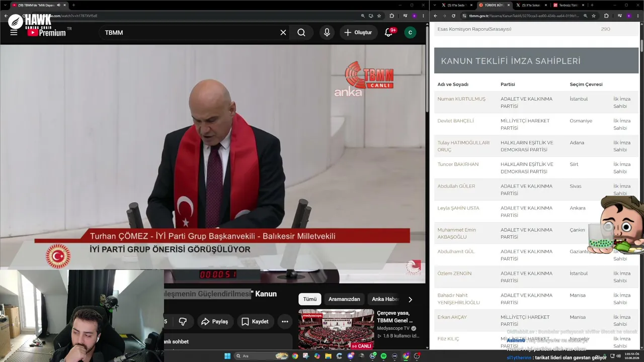The width and height of the screenshot is (644, 362).
Task: View site information icon for tbmm.gov.tr
Action: tap(464, 16)
